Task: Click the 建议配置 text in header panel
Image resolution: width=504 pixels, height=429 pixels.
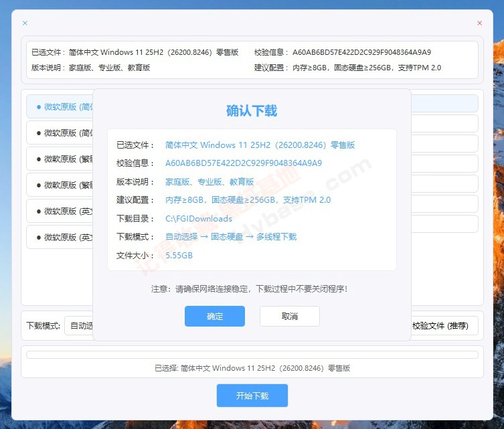Action: 347,68
